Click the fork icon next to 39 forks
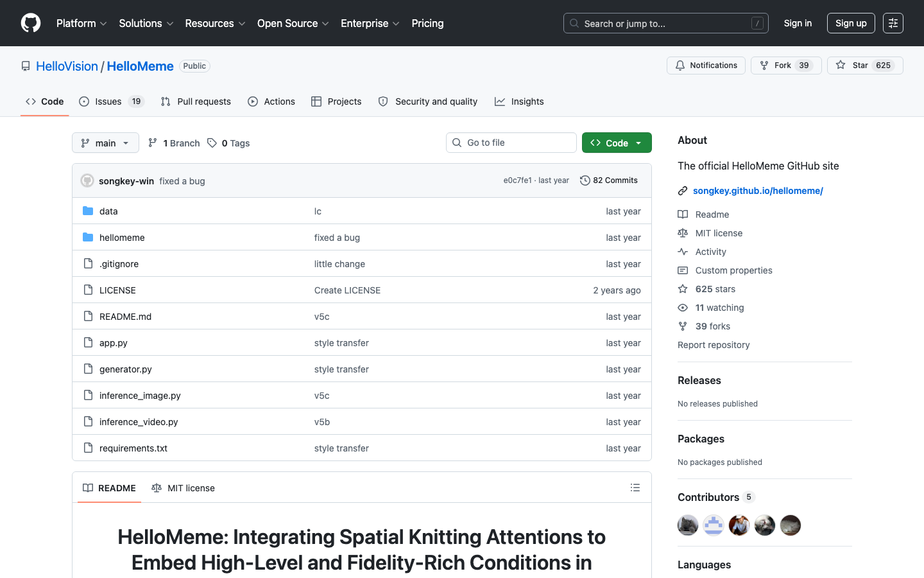The width and height of the screenshot is (924, 578). [683, 326]
